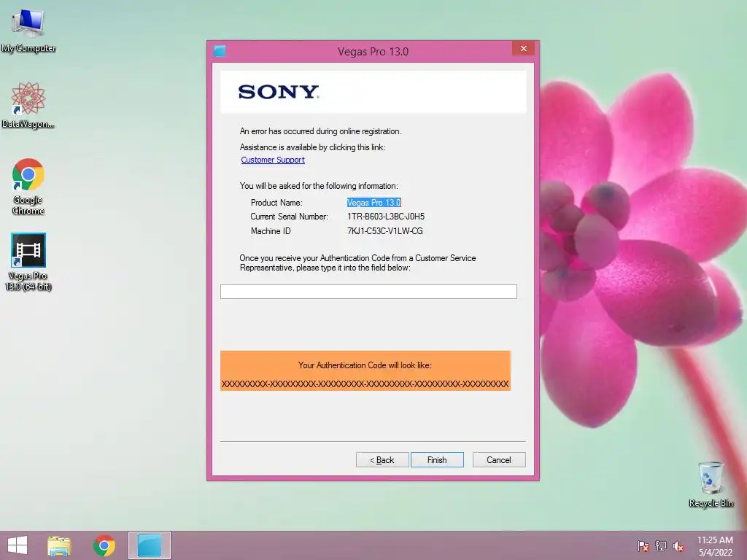Click 'An error has occurred' message text
The height and width of the screenshot is (560, 747).
pos(321,131)
